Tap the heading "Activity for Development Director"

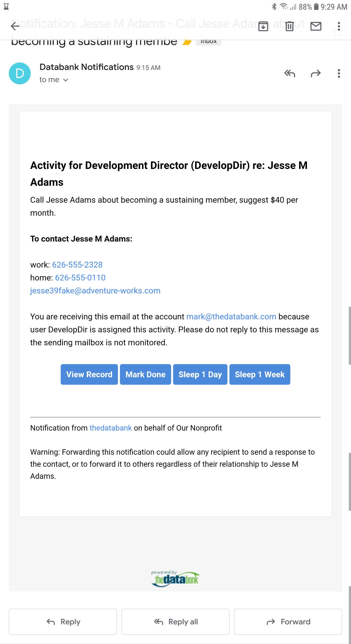(x=169, y=174)
